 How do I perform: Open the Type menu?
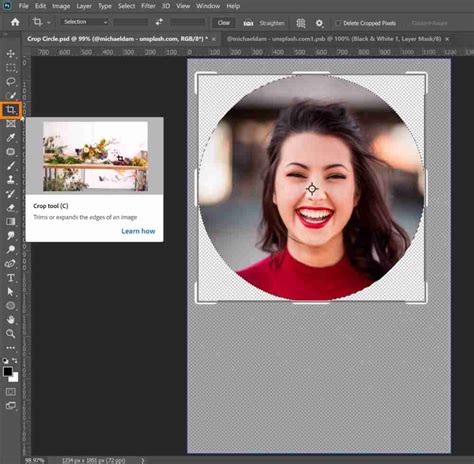coord(105,6)
